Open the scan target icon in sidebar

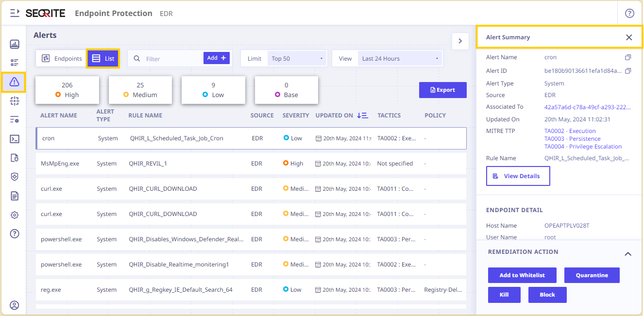tap(15, 101)
